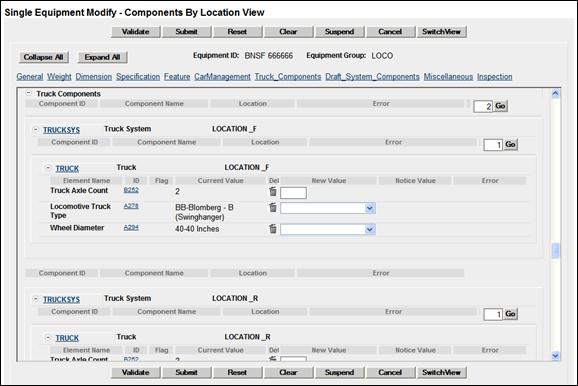This screenshot has height=386, width=578.
Task: Click the Collapse All button
Action: pos(43,57)
